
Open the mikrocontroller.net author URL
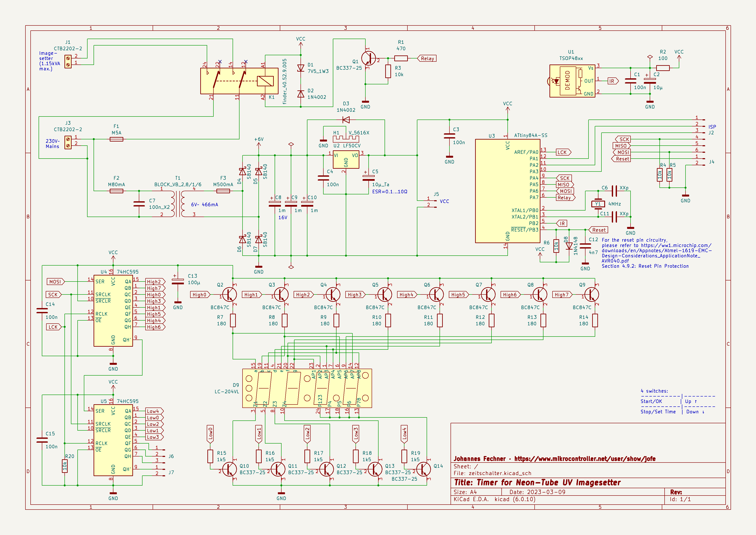pyautogui.click(x=585, y=459)
